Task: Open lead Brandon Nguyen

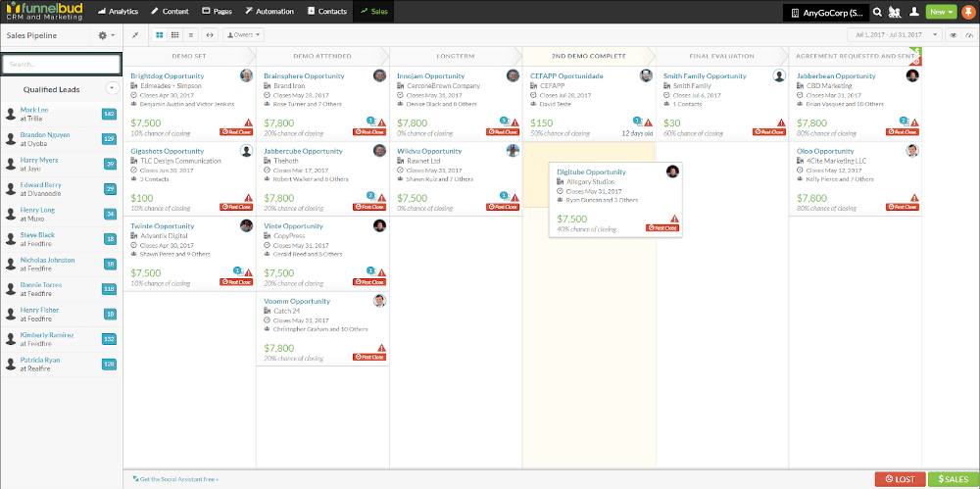Action: point(45,135)
